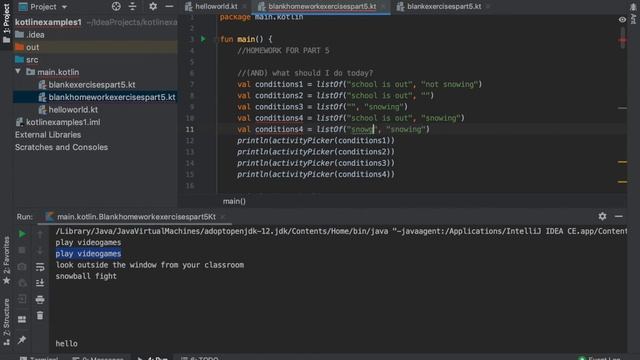The height and width of the screenshot is (360, 640).
Task: Click the Down the Stack Trace arrow
Action: [x=40, y=250]
